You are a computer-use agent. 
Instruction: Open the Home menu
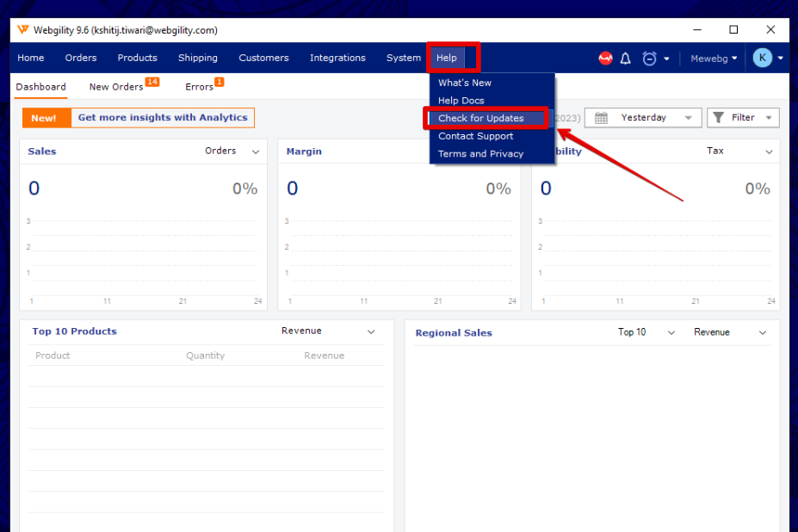point(30,58)
